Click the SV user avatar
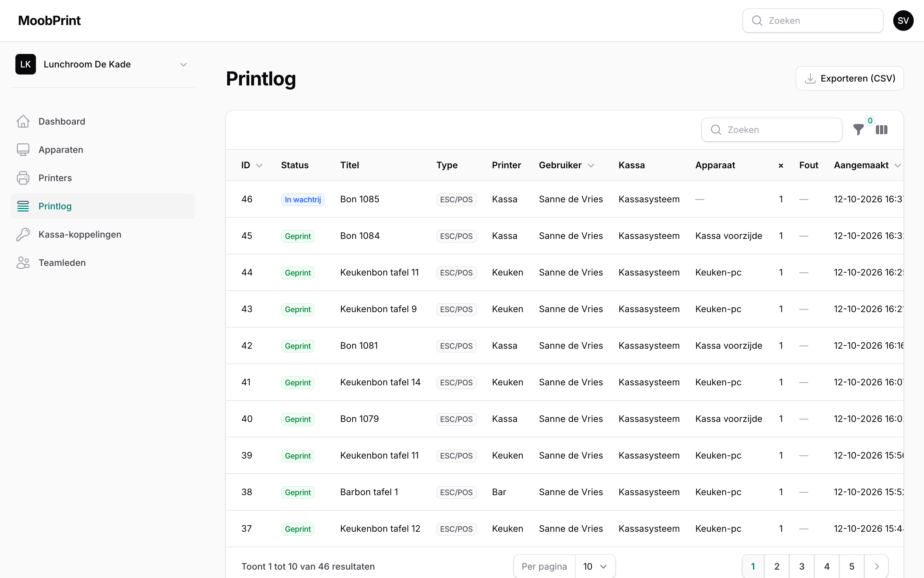Viewport: 924px width, 578px height. coord(903,21)
